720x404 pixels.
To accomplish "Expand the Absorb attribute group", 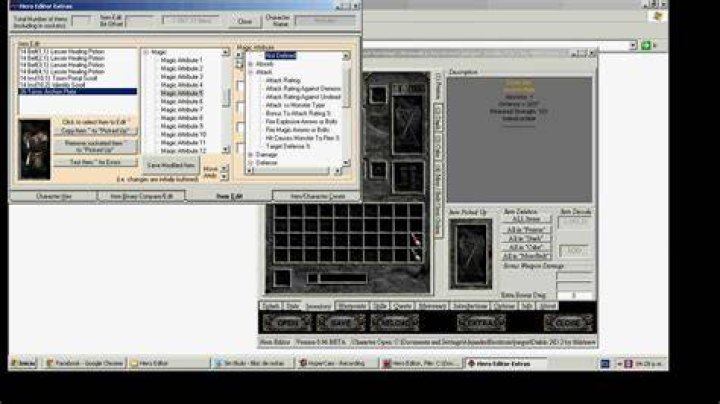I will point(251,64).
